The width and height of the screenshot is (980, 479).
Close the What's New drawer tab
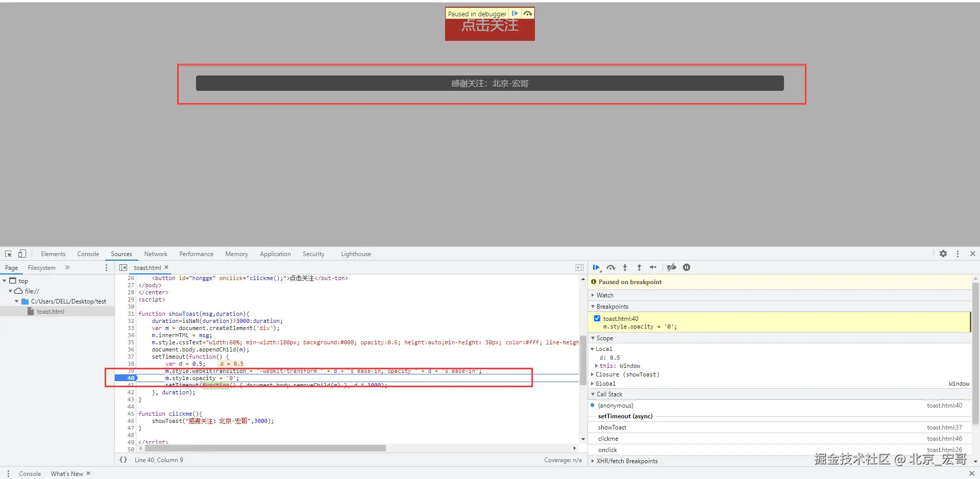coord(88,473)
